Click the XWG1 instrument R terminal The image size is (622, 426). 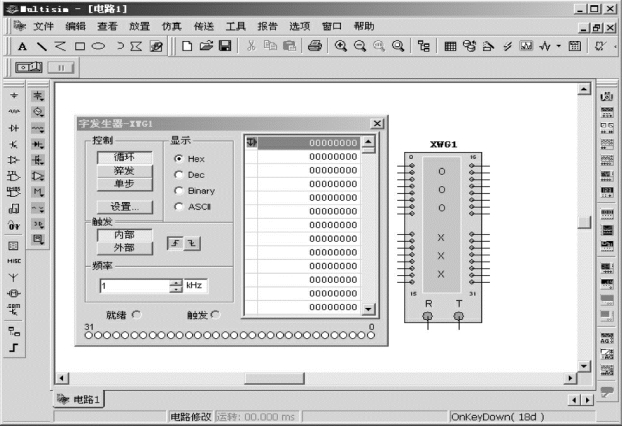coord(428,316)
